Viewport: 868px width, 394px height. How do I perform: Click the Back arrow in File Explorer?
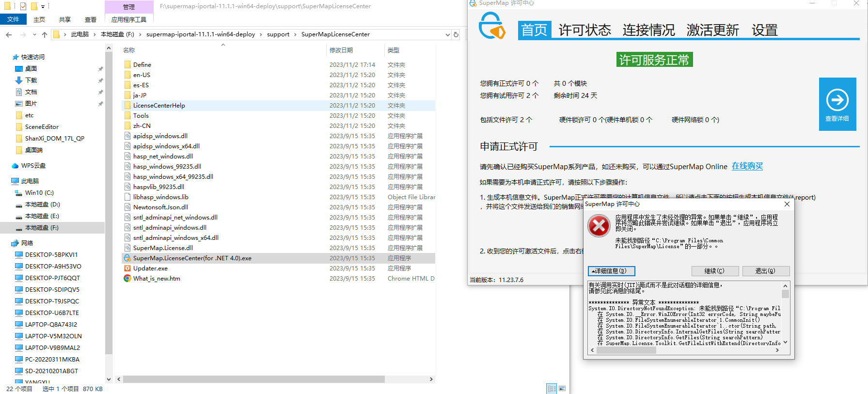tap(9, 34)
